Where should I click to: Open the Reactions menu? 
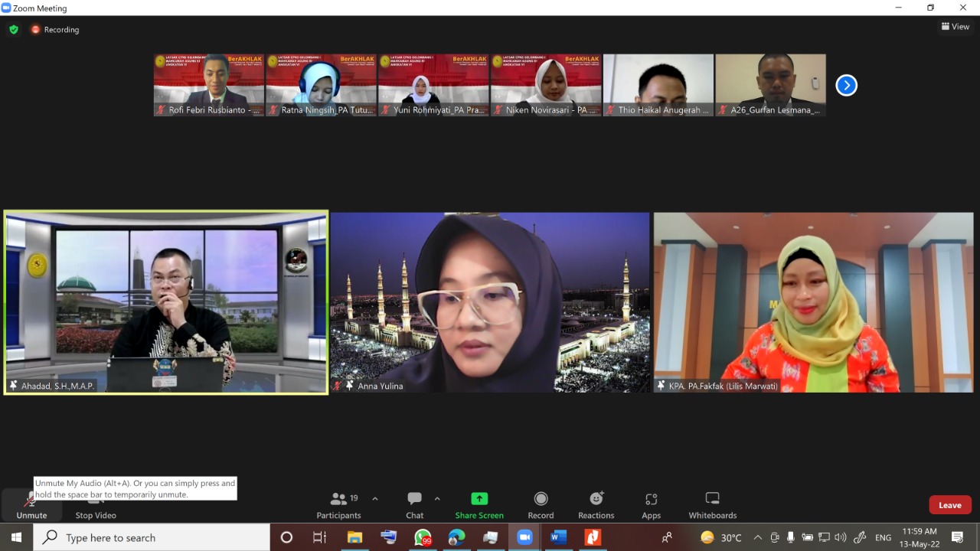596,505
